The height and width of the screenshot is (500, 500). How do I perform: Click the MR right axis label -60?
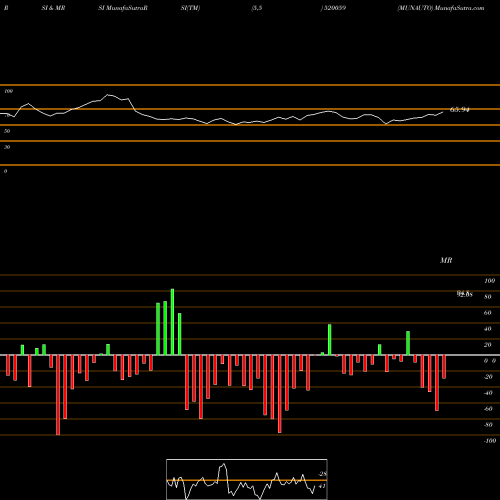tap(488, 409)
